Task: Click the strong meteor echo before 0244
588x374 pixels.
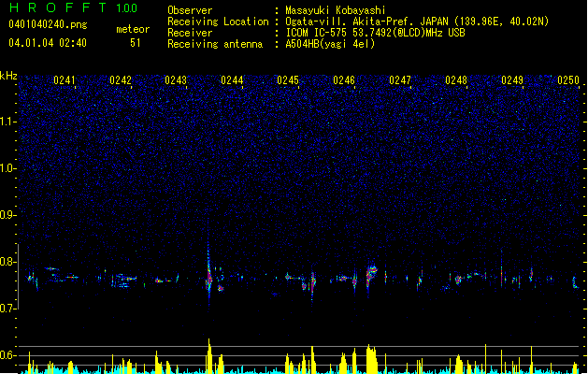Action: point(208,276)
